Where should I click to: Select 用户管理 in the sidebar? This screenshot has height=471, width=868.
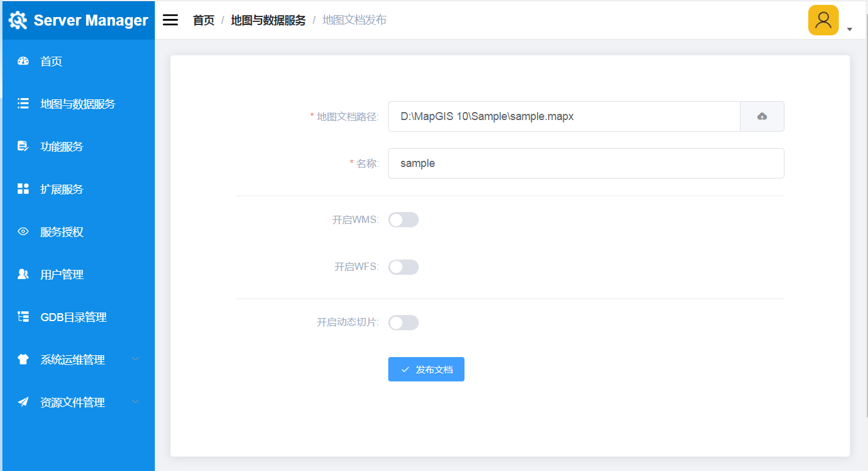point(79,274)
